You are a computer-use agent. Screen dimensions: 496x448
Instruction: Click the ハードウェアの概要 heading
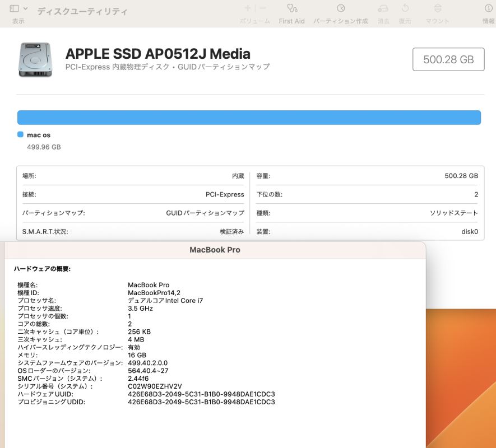click(x=42, y=269)
